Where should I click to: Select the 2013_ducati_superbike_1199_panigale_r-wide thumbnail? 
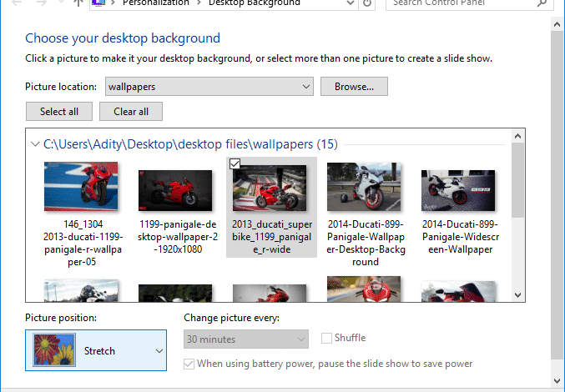[x=270, y=188]
